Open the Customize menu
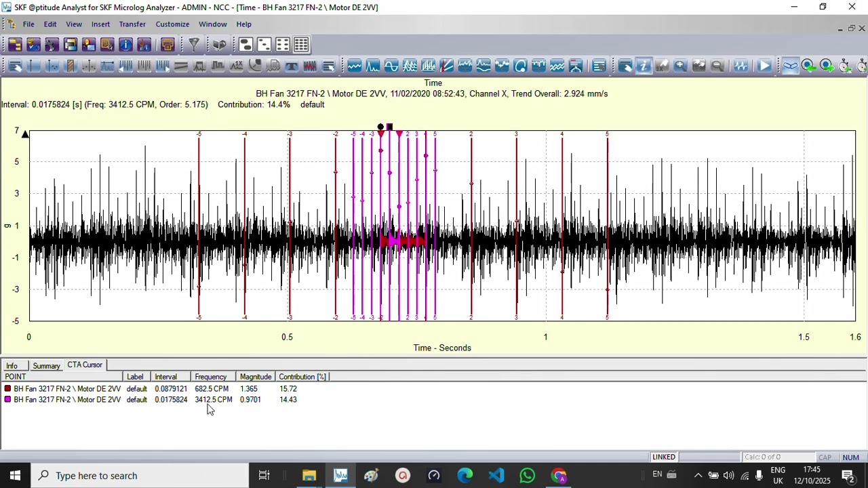This screenshot has height=488, width=868. 172,24
